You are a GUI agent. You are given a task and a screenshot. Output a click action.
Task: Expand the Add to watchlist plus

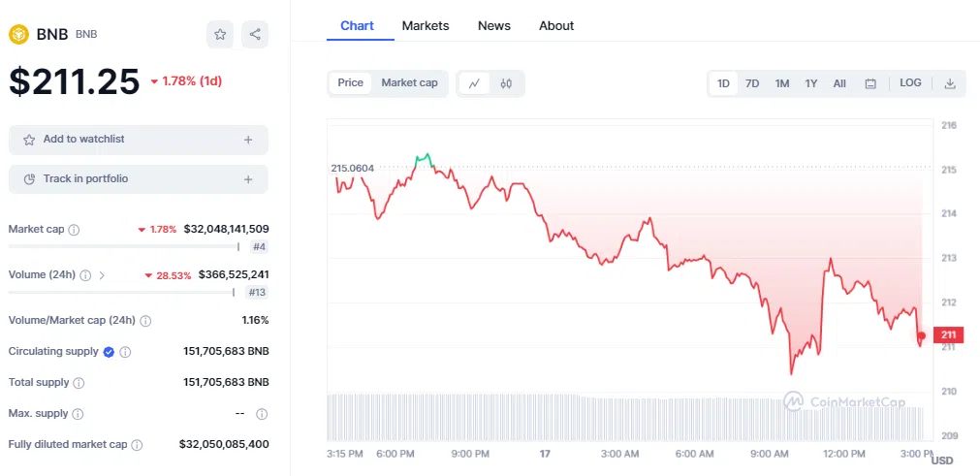(x=248, y=140)
